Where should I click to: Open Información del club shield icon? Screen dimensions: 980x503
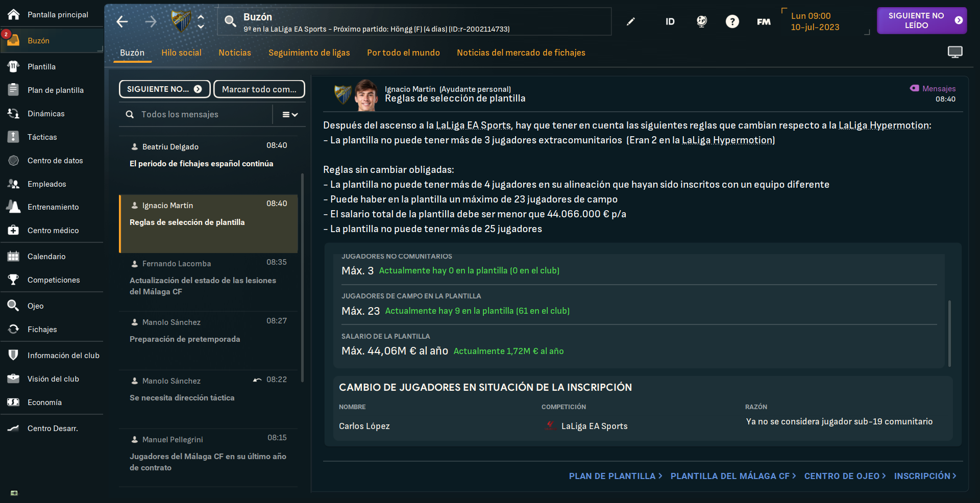click(x=14, y=355)
